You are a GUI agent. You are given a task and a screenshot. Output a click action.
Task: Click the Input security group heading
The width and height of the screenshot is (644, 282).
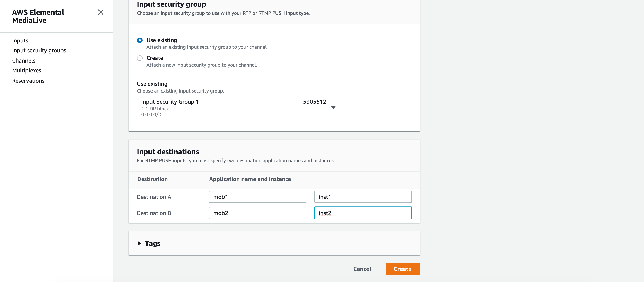(x=172, y=4)
